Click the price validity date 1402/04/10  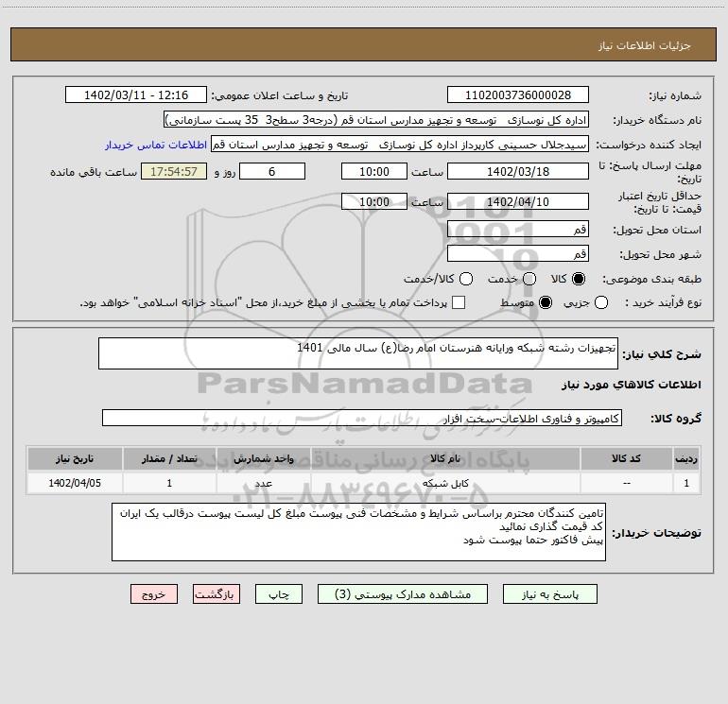click(518, 202)
